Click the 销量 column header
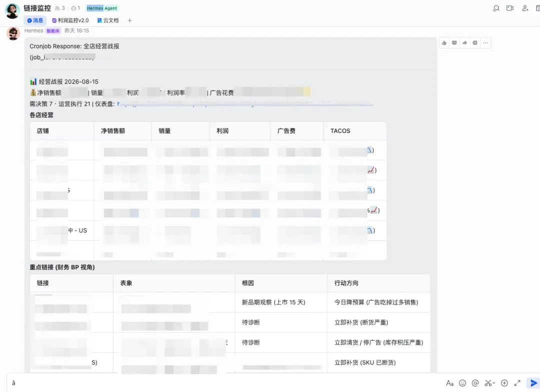 point(164,131)
